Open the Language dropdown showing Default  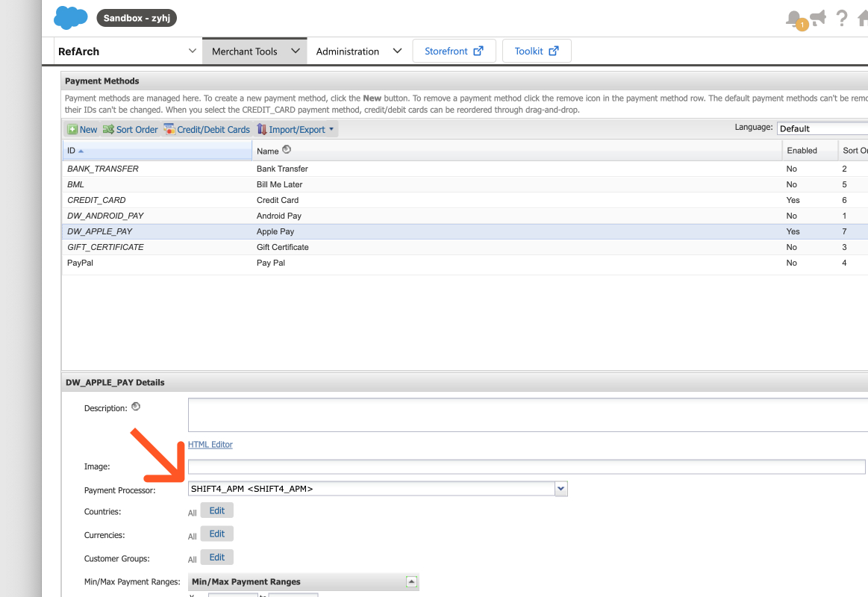coord(822,128)
